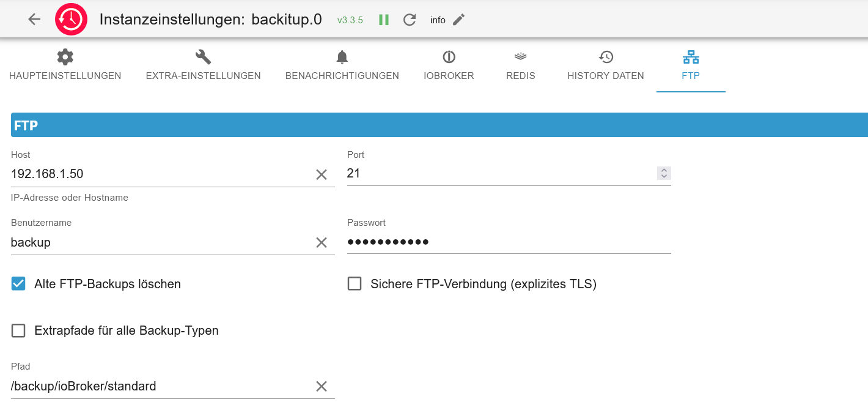Click the Host IP address field
Image resolution: width=868 pixels, height=410 pixels.
coord(159,174)
